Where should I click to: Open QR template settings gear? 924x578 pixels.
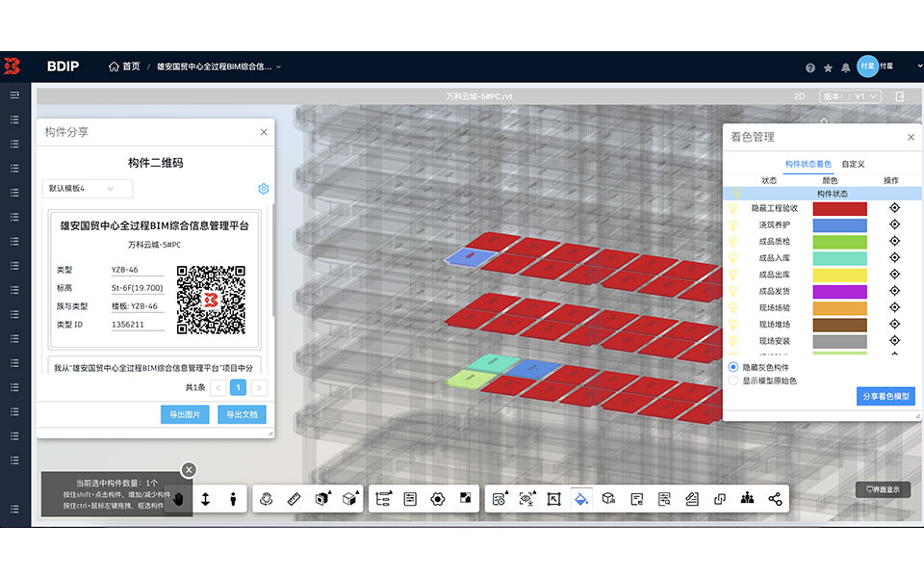coord(264,189)
